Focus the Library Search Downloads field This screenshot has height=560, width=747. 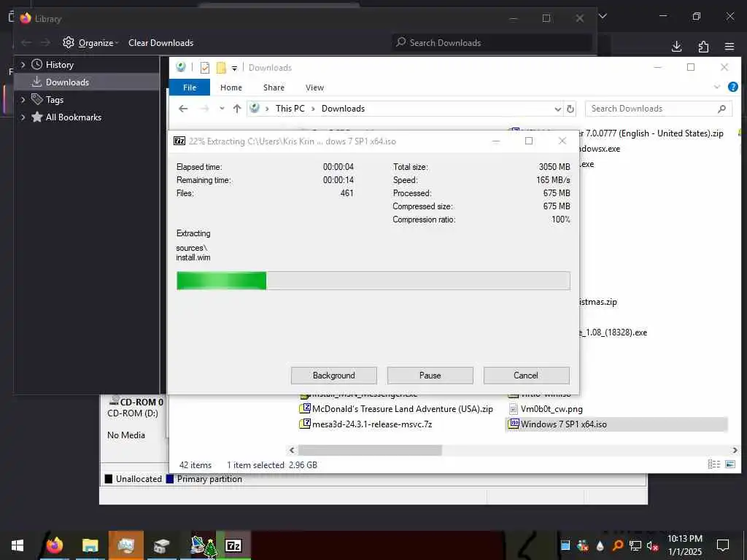coord(491,43)
